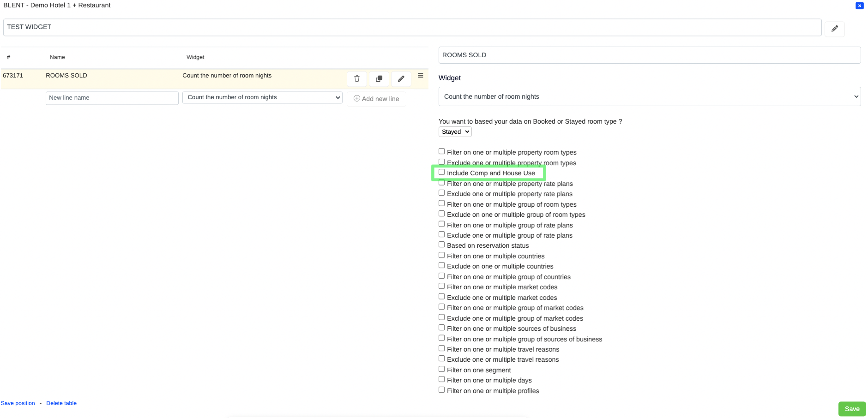Open the Stayed/Booked dropdown
Screen dimensions: 868x418
point(455,132)
